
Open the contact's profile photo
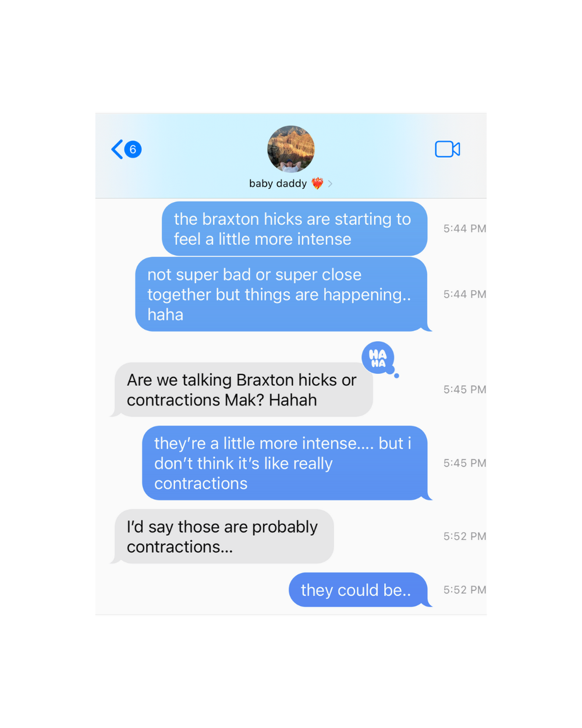pos(291,149)
